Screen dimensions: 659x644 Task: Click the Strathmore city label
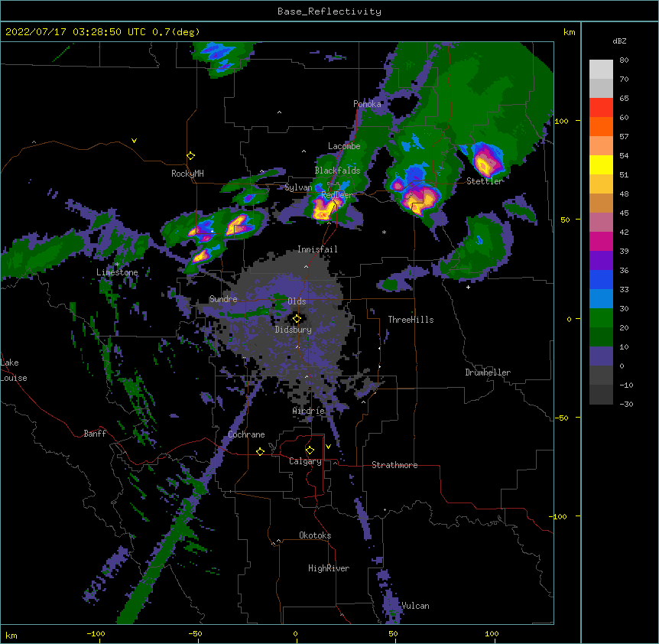click(394, 465)
